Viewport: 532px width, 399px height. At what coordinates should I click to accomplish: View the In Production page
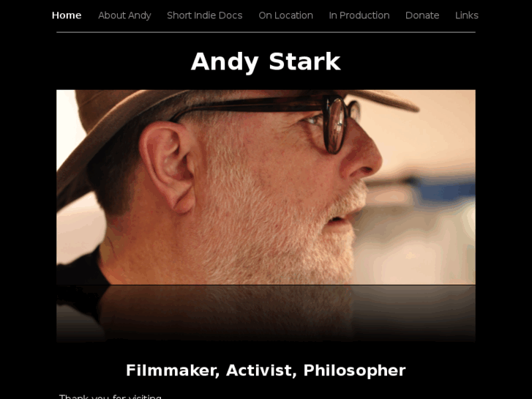tap(359, 15)
